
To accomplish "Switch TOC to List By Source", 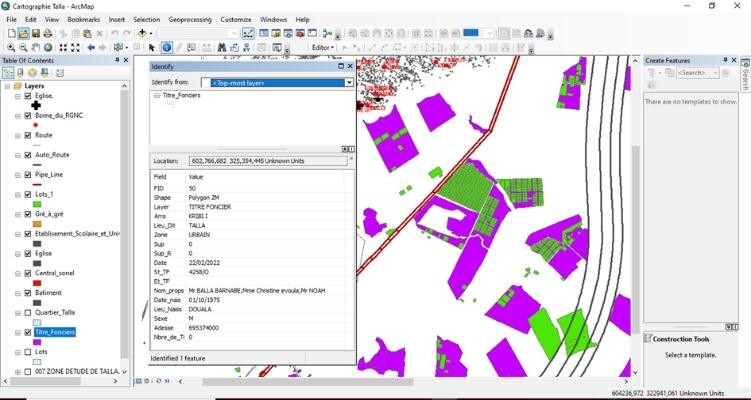I will (20, 73).
